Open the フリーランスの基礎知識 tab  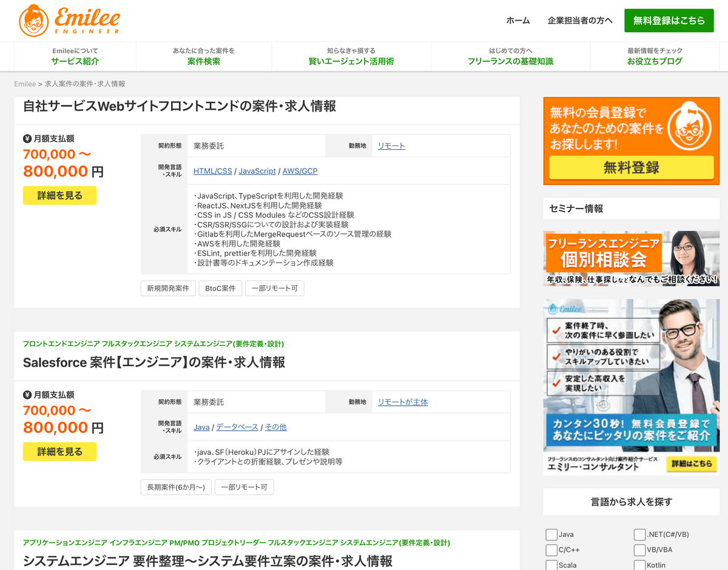pos(511,56)
